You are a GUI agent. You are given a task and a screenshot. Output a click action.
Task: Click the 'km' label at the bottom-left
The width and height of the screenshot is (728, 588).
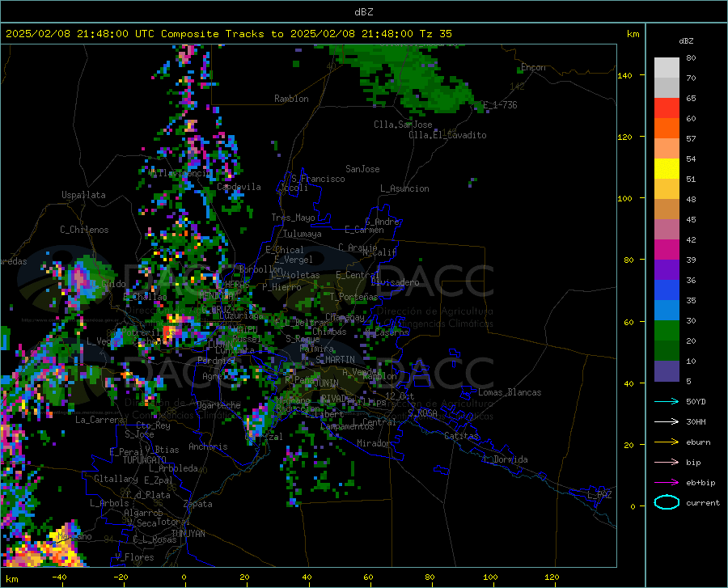(x=11, y=579)
